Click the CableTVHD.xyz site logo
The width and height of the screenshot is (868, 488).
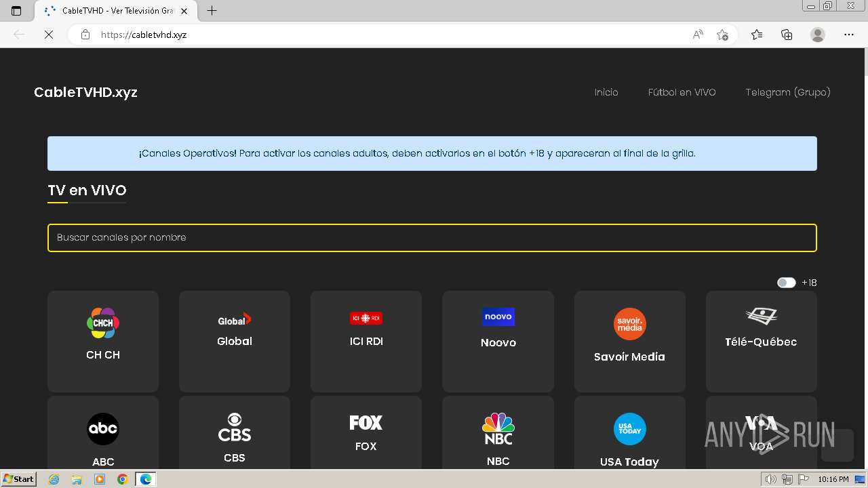pyautogui.click(x=85, y=92)
